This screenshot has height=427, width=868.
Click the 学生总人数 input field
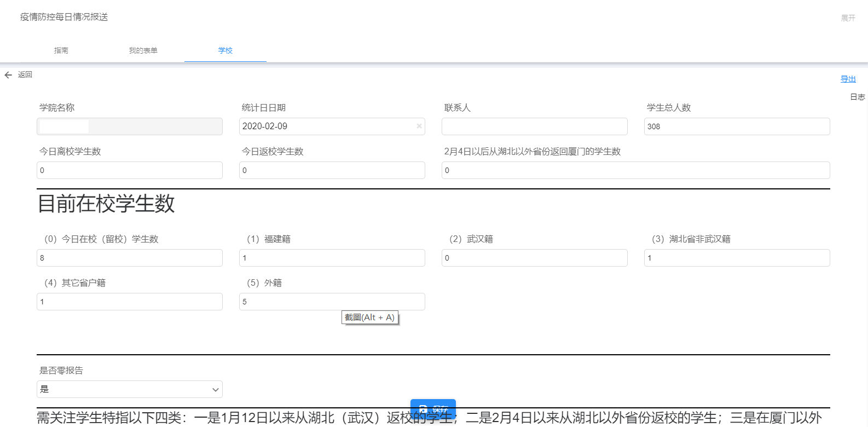click(x=737, y=126)
